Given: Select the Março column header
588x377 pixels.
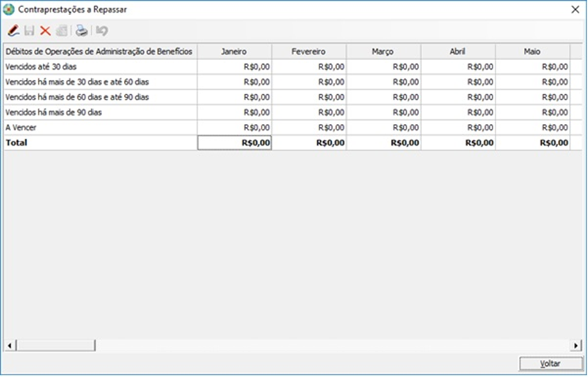Looking at the screenshot, I should coord(383,51).
